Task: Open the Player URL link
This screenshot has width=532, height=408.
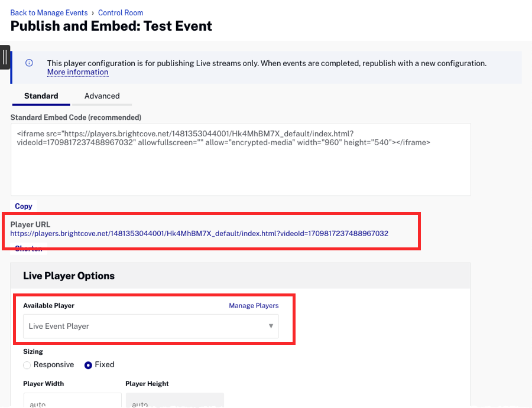Action: 199,233
